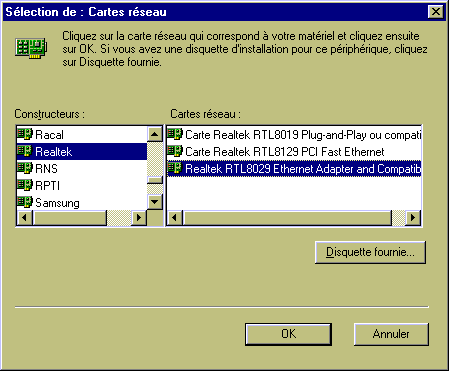This screenshot has height=371, width=449.
Task: Select Carte Realtek RTL8129 PCI Fast Ethernet
Action: (294, 152)
